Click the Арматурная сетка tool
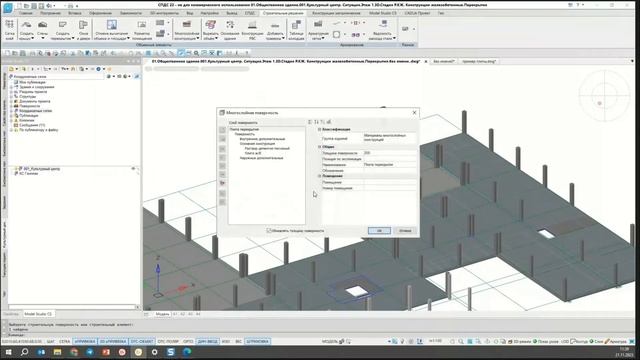640x360 pixels. pos(318,29)
